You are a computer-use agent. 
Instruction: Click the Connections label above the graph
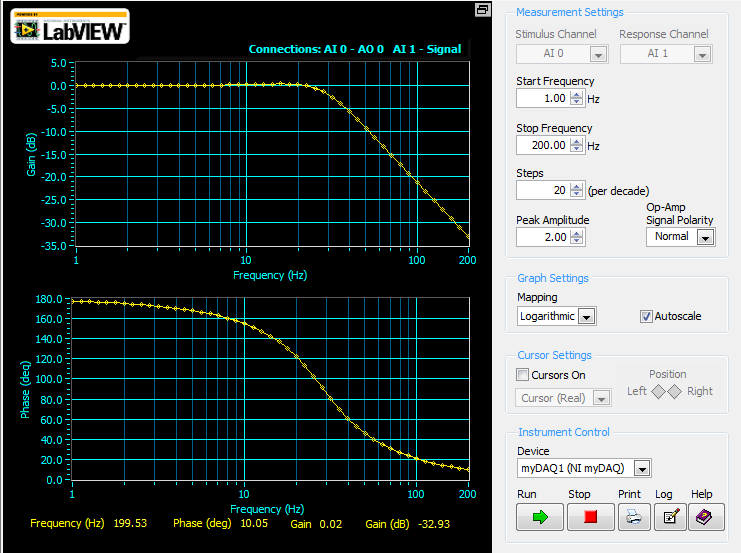pos(354,49)
